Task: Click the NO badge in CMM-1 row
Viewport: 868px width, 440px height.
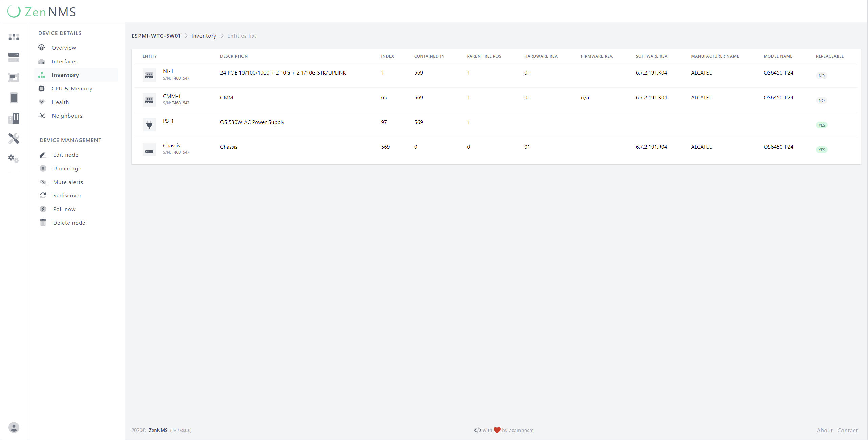Action: [x=821, y=101]
